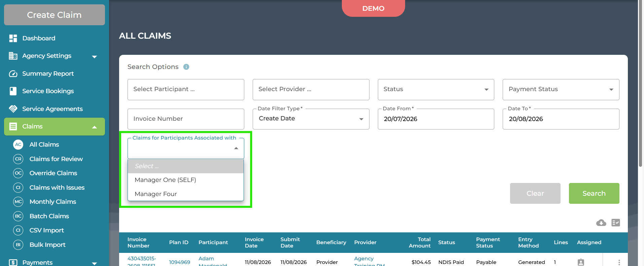Screen dimensions: 644x266
Task: Close the Claims for Participants Associated with dropdown
Action: [236, 148]
